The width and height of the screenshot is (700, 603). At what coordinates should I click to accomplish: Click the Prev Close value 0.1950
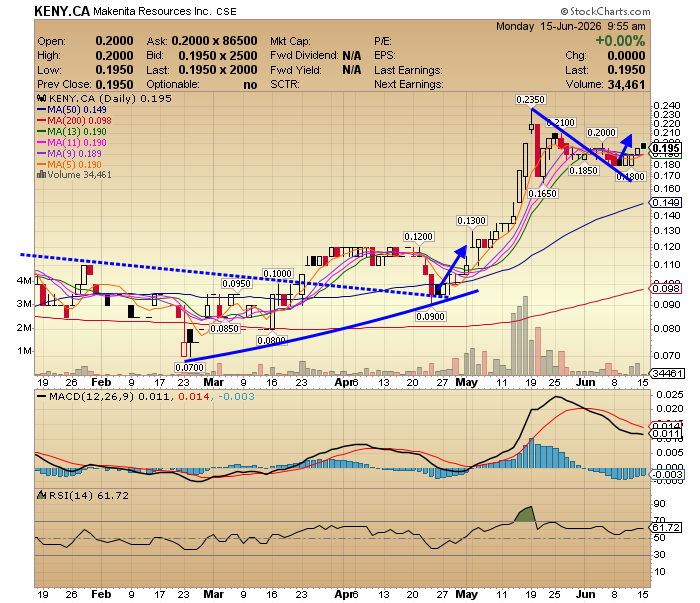click(x=114, y=84)
